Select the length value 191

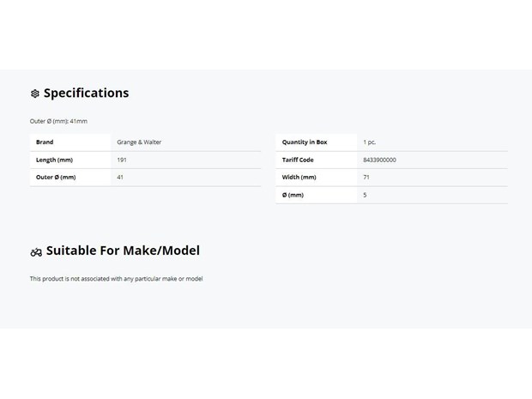pyautogui.click(x=122, y=160)
